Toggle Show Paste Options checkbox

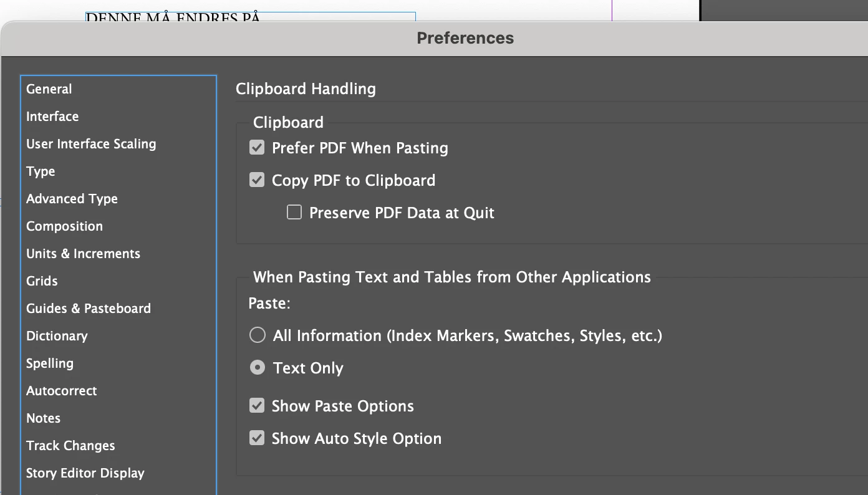point(257,406)
